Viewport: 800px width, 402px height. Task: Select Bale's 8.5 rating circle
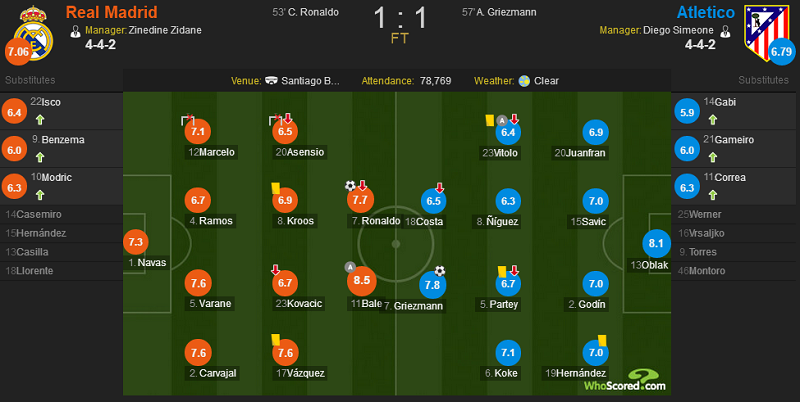point(362,281)
